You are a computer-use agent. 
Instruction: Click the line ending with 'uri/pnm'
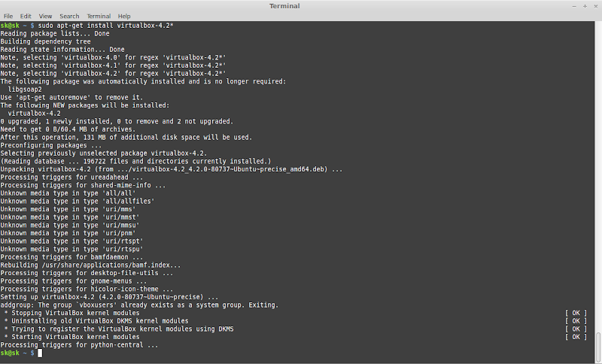[68, 234]
